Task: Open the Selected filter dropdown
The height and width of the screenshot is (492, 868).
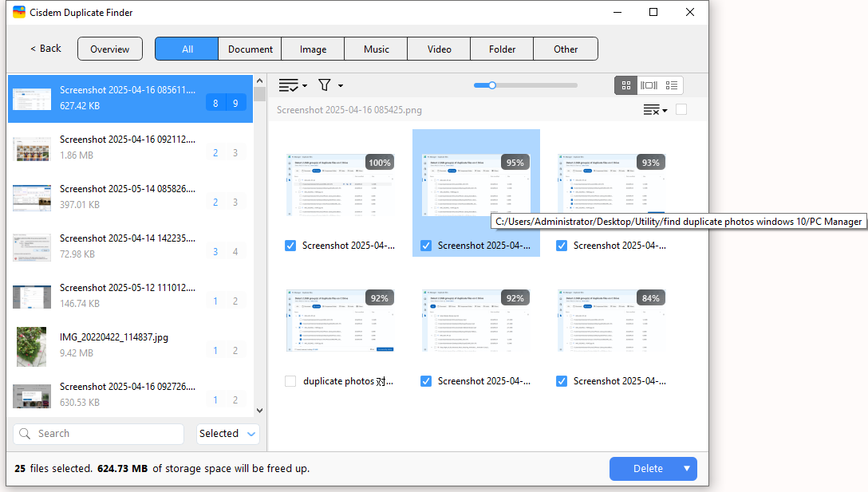Action: click(x=228, y=434)
